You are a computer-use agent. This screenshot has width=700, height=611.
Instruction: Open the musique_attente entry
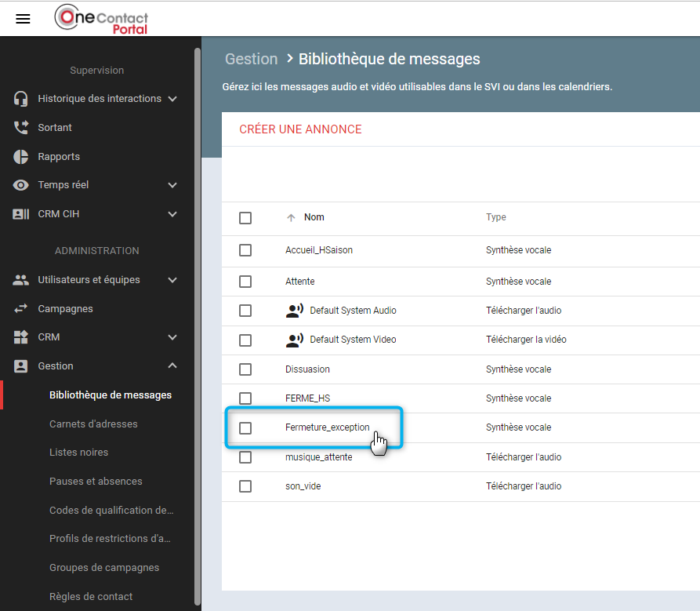(319, 457)
